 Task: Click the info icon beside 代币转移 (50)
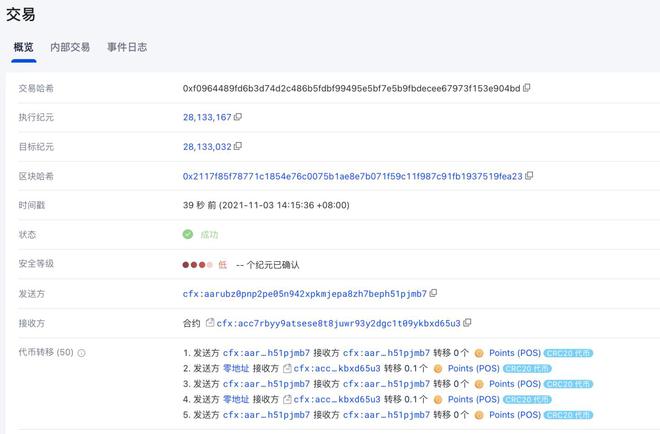[82, 353]
